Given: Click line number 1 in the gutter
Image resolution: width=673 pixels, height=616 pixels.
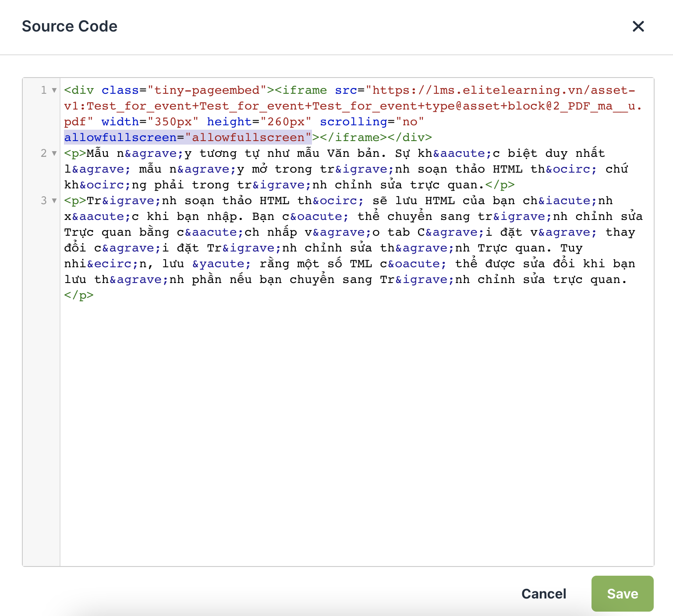Looking at the screenshot, I should (44, 90).
